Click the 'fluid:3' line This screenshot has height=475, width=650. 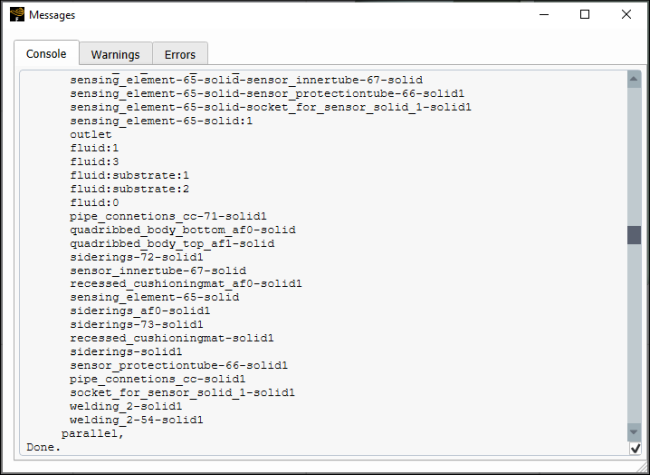94,162
